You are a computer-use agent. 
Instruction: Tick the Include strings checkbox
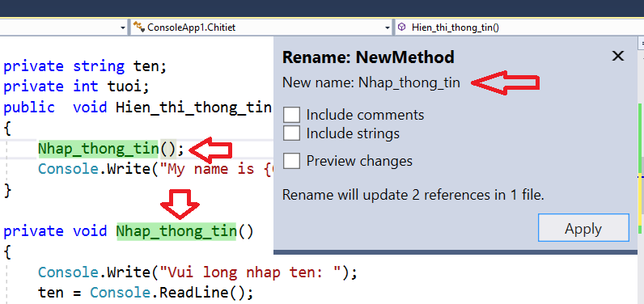click(x=291, y=133)
